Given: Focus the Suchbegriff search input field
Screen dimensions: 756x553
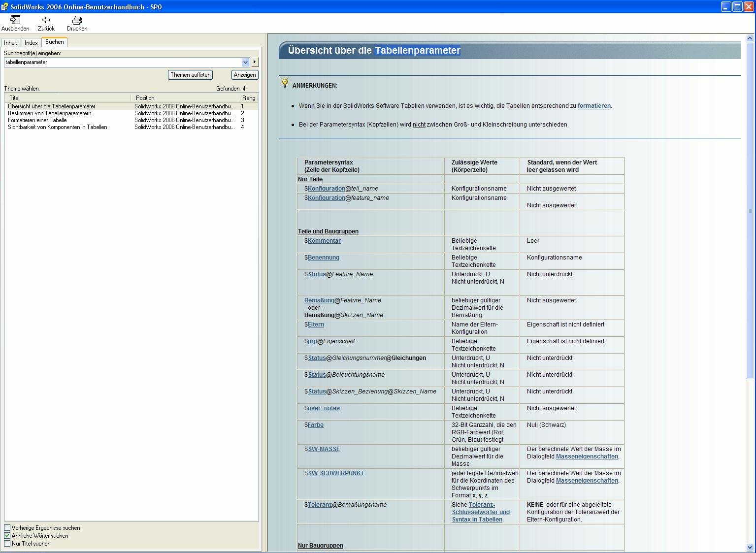Looking at the screenshot, I should [x=123, y=62].
